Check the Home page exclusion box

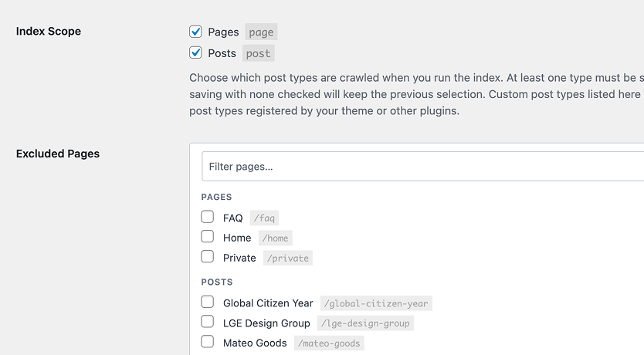tap(208, 238)
